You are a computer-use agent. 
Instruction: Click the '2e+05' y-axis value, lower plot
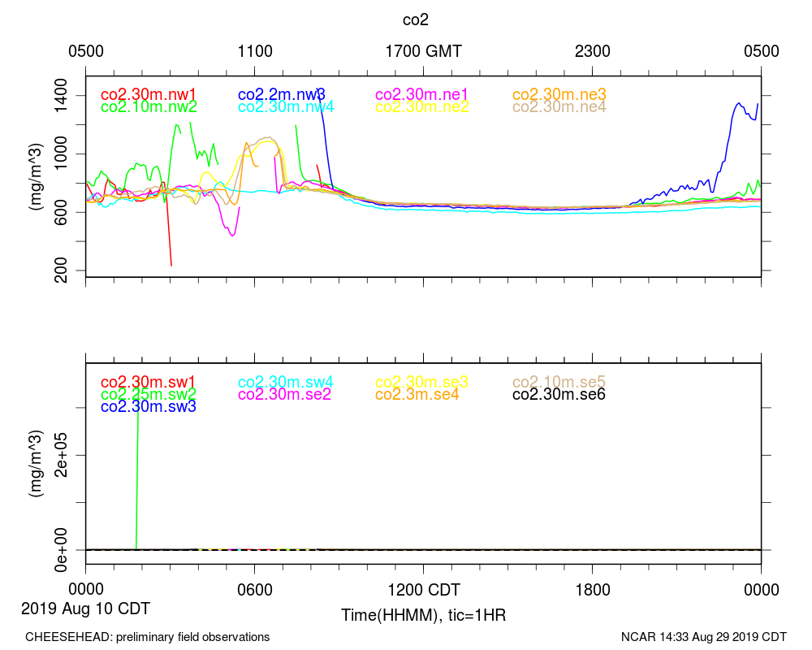61,455
